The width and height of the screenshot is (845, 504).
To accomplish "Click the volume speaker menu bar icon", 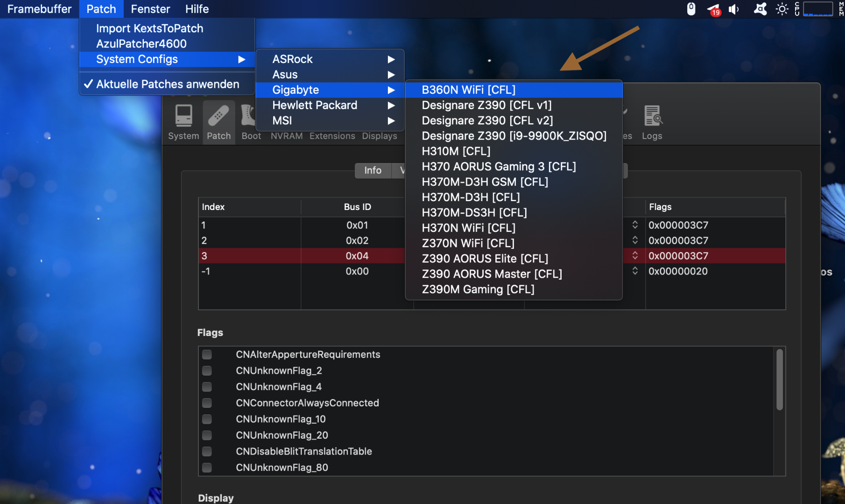I will tap(734, 9).
